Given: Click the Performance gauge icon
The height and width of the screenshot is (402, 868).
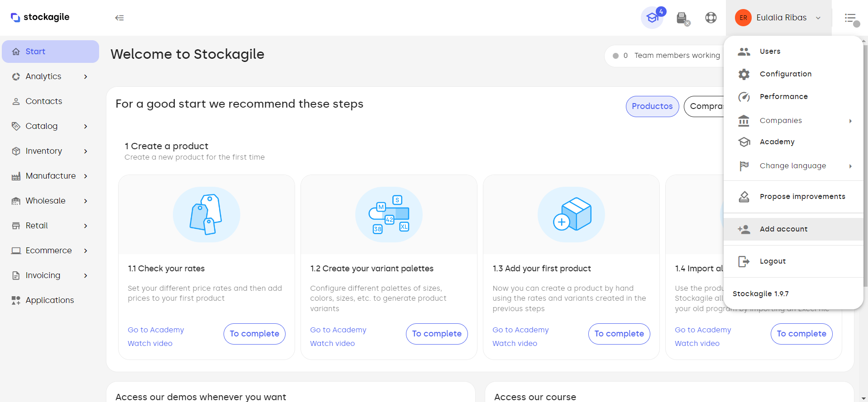Looking at the screenshot, I should pos(744,97).
